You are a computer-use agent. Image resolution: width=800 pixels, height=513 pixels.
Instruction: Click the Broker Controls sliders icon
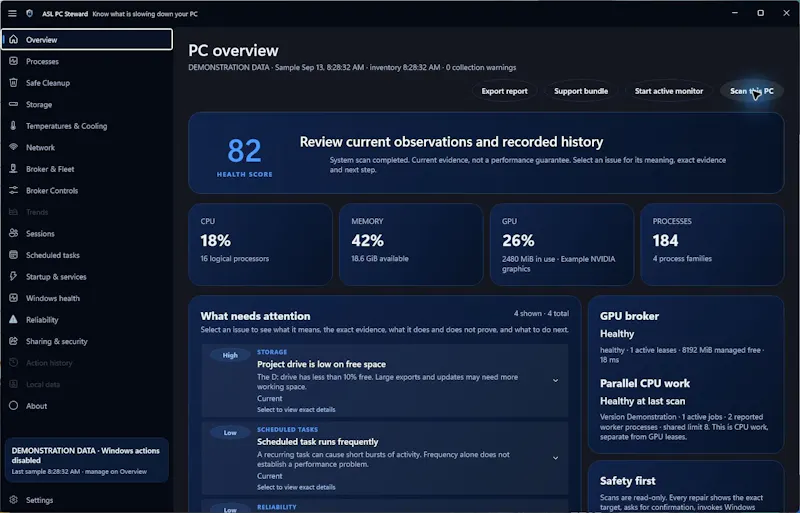(x=14, y=190)
